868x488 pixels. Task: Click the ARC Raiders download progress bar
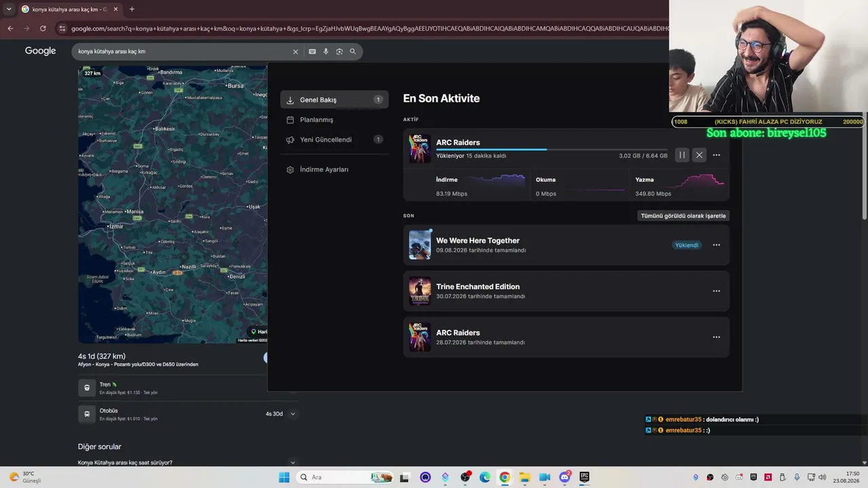click(551, 149)
